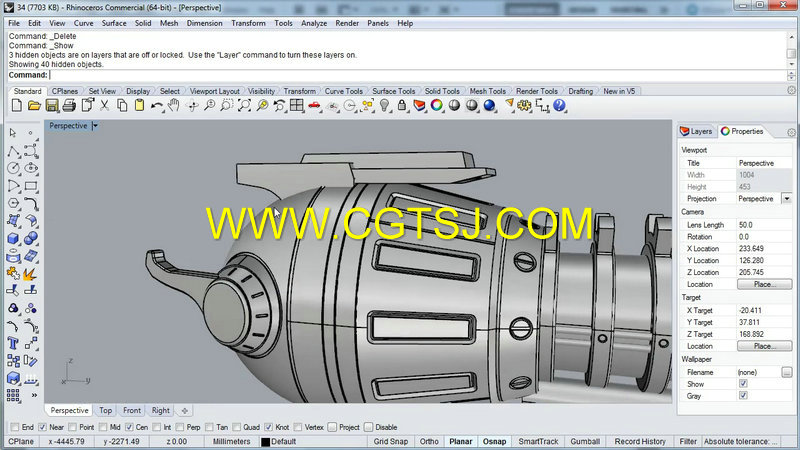This screenshot has width=800, height=450.
Task: Click the Copy icon in toolbar
Action: [x=122, y=106]
